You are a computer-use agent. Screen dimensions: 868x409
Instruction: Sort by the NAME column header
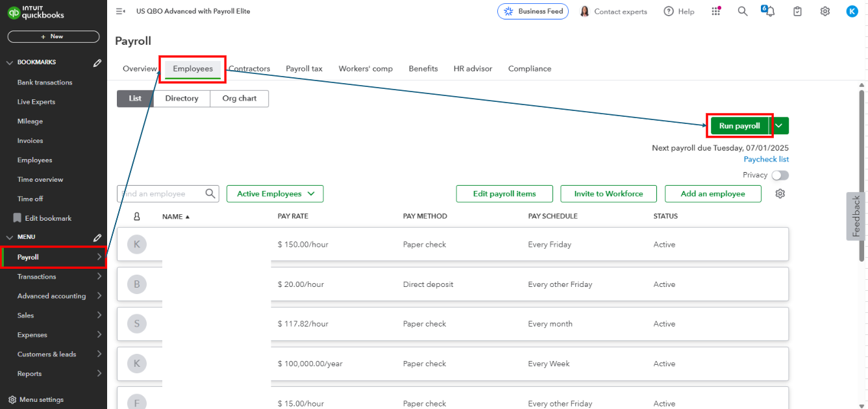tap(176, 216)
